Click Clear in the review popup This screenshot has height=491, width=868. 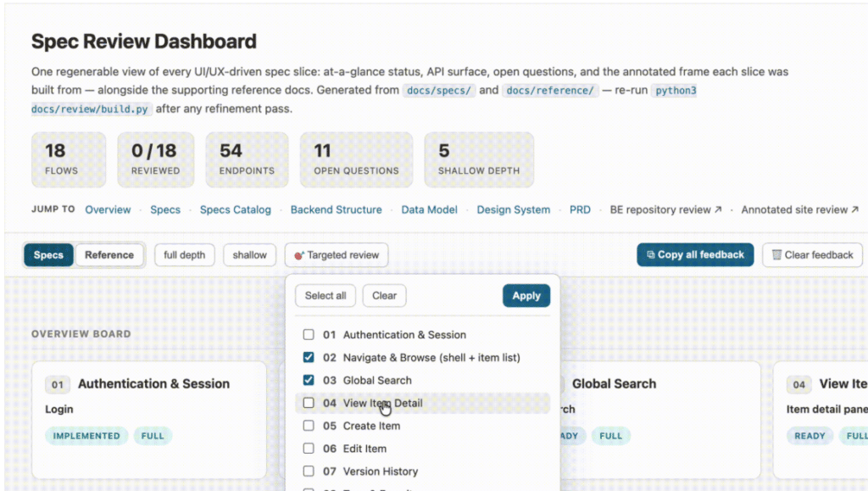[384, 296]
